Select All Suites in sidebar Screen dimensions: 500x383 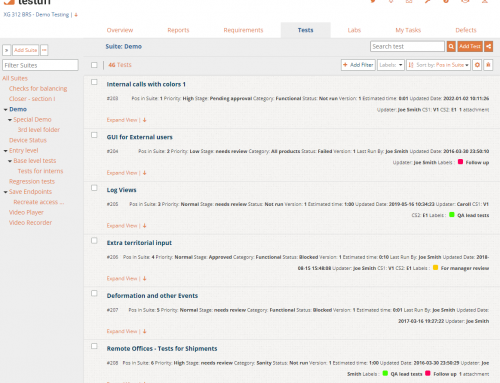(15, 78)
